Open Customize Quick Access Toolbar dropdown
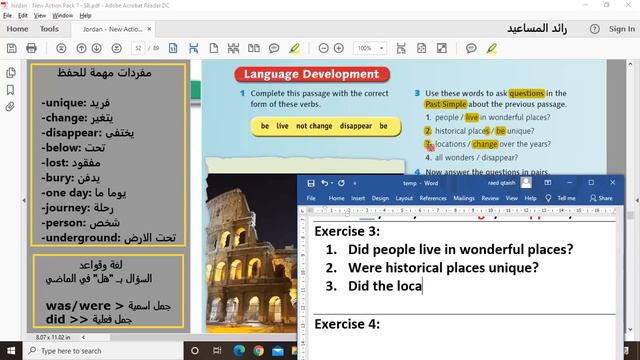Screen dimensions: 640x360 [355, 183]
